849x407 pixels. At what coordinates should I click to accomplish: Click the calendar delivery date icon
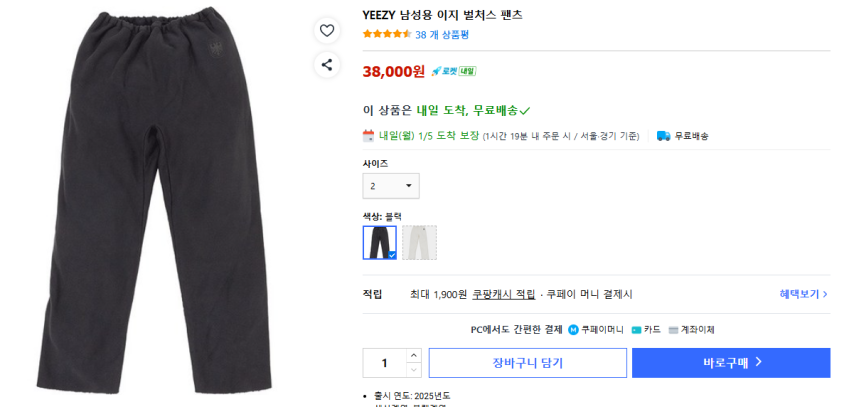368,136
